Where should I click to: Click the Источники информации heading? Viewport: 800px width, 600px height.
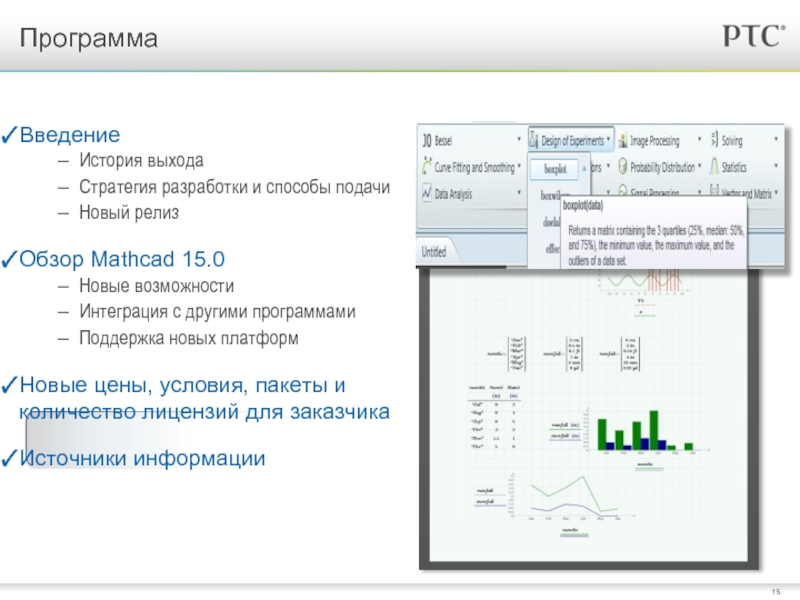pyautogui.click(x=142, y=458)
